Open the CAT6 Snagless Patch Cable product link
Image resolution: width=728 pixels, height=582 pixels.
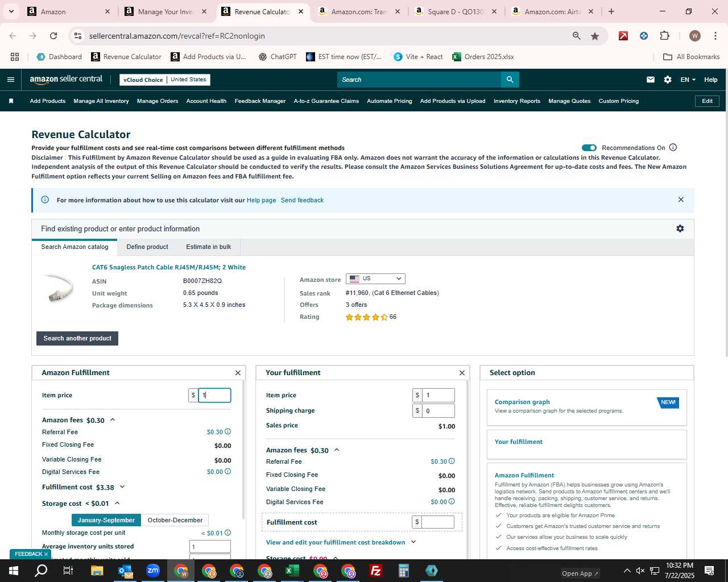tap(169, 267)
